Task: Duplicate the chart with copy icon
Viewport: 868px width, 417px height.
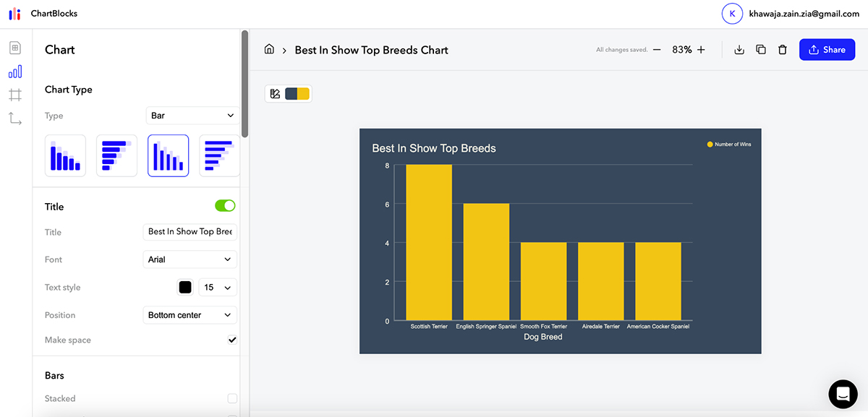Action: (761, 50)
